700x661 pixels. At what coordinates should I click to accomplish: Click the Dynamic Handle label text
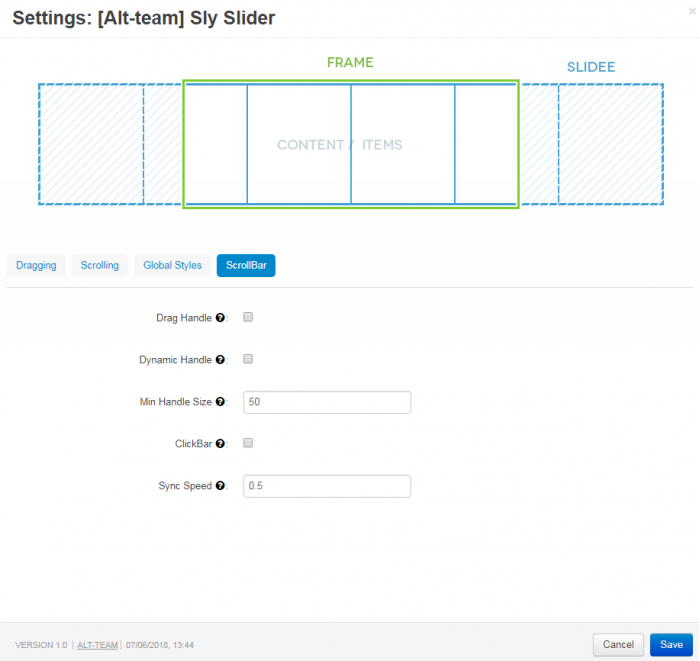pos(175,360)
